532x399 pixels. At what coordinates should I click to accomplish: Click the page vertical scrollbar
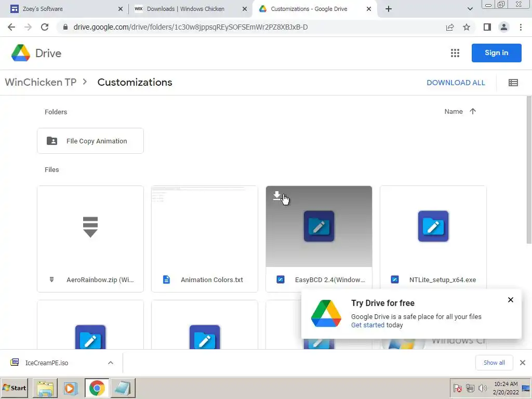[x=528, y=170]
